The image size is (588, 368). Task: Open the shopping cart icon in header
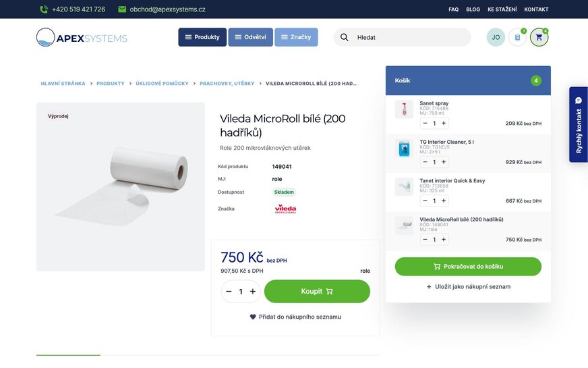point(539,37)
